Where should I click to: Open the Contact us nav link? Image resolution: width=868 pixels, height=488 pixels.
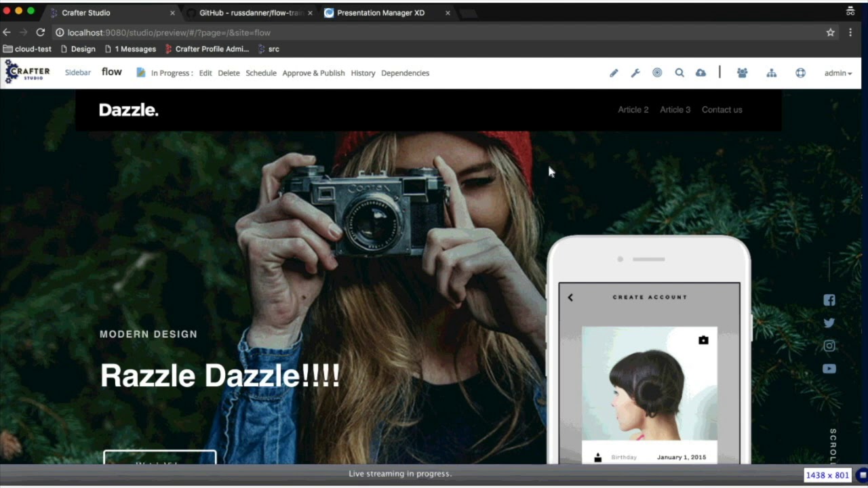pos(722,110)
